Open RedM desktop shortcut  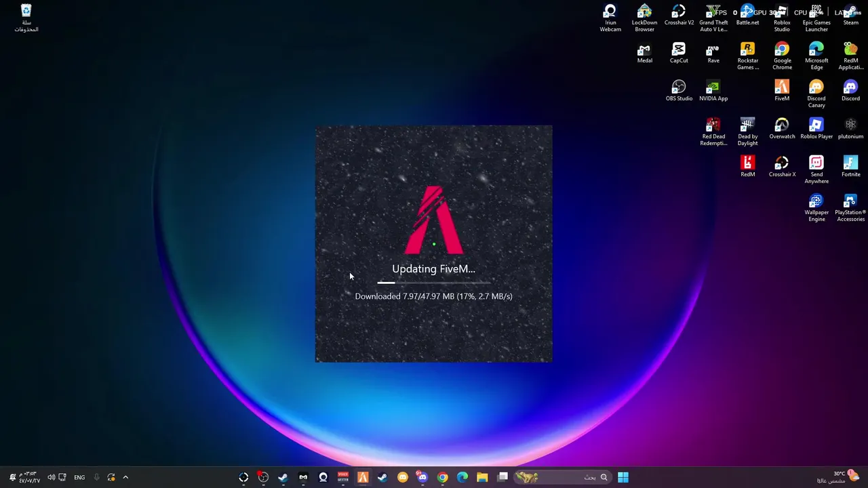tap(747, 167)
